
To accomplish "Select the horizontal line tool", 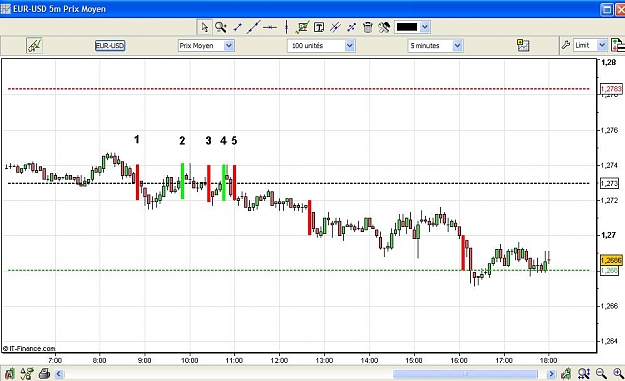I will pyautogui.click(x=270, y=27).
